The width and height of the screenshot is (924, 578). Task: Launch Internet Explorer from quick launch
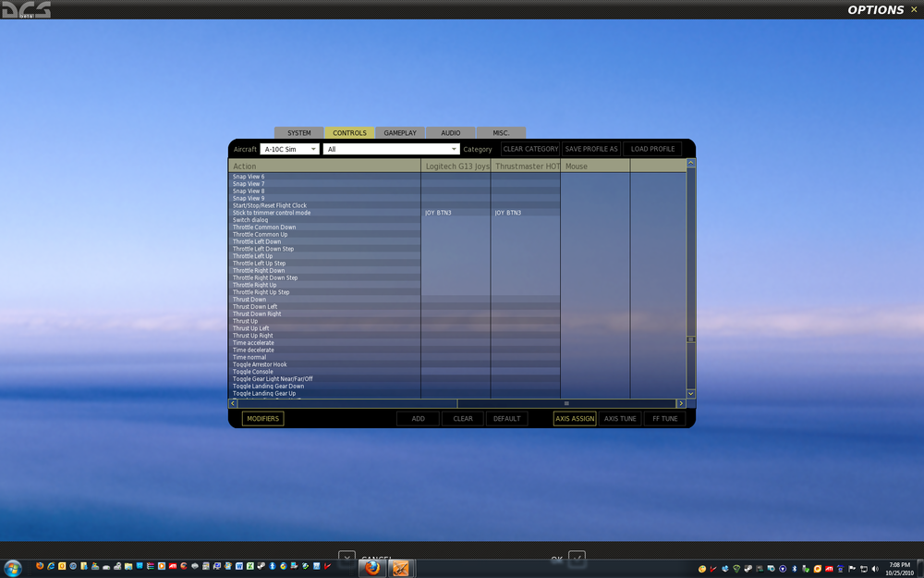pos(51,566)
